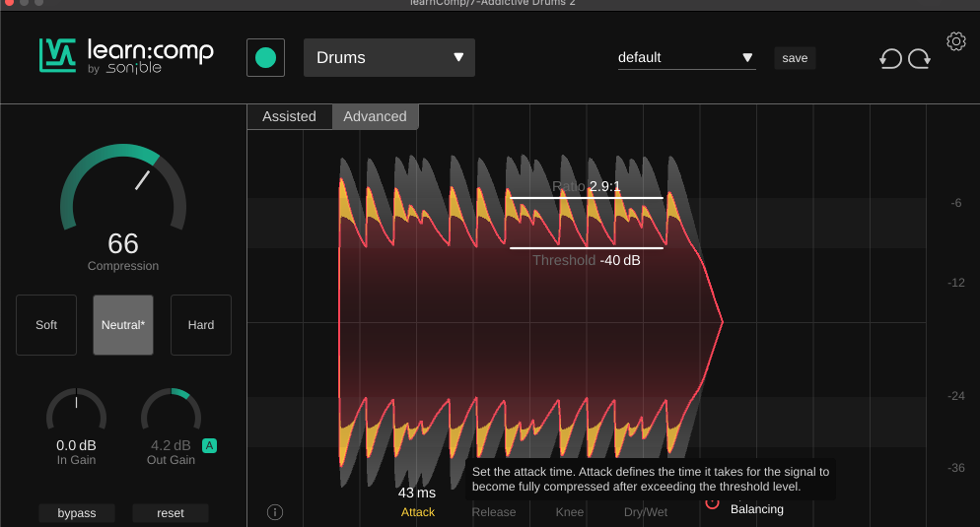Expand the default preset dropdown
This screenshot has width=980, height=527.
coord(686,58)
